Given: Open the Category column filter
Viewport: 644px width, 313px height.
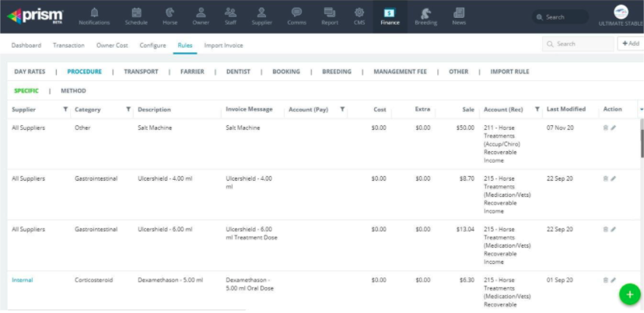Looking at the screenshot, I should pyautogui.click(x=128, y=110).
